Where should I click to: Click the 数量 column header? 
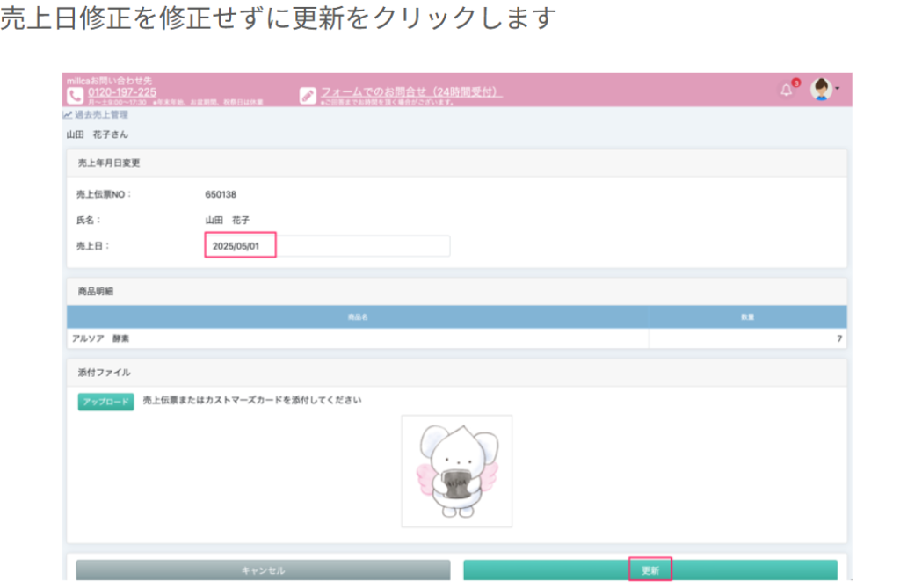tap(747, 316)
